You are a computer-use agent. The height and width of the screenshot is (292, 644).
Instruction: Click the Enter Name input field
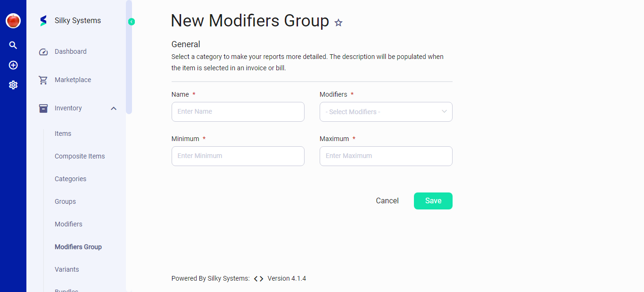238,112
